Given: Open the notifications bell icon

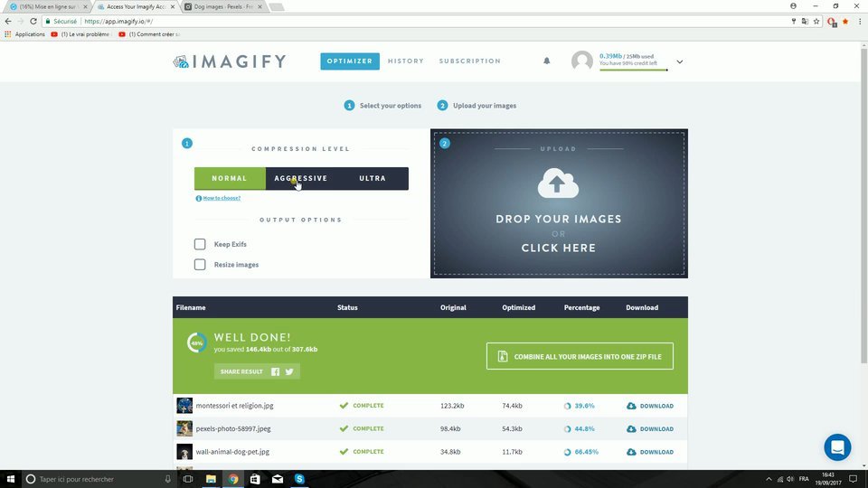Looking at the screenshot, I should click(x=546, y=61).
